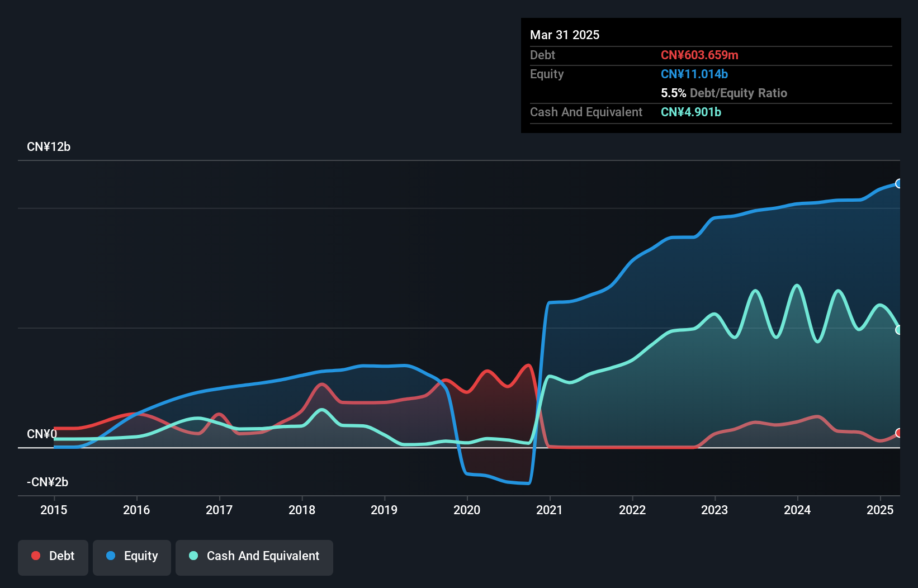Click the CN¥11.014b equity value
This screenshot has height=588, width=918.
click(x=694, y=74)
